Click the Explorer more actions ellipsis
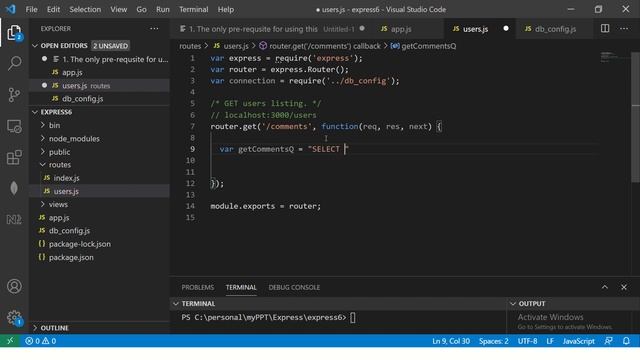Screen dimensions: 640x360 (154, 29)
